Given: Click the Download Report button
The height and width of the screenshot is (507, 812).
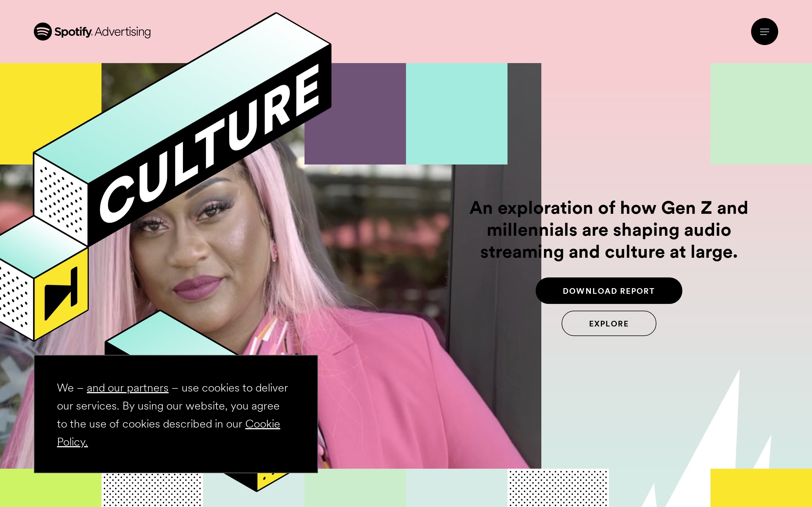Looking at the screenshot, I should pos(609,291).
